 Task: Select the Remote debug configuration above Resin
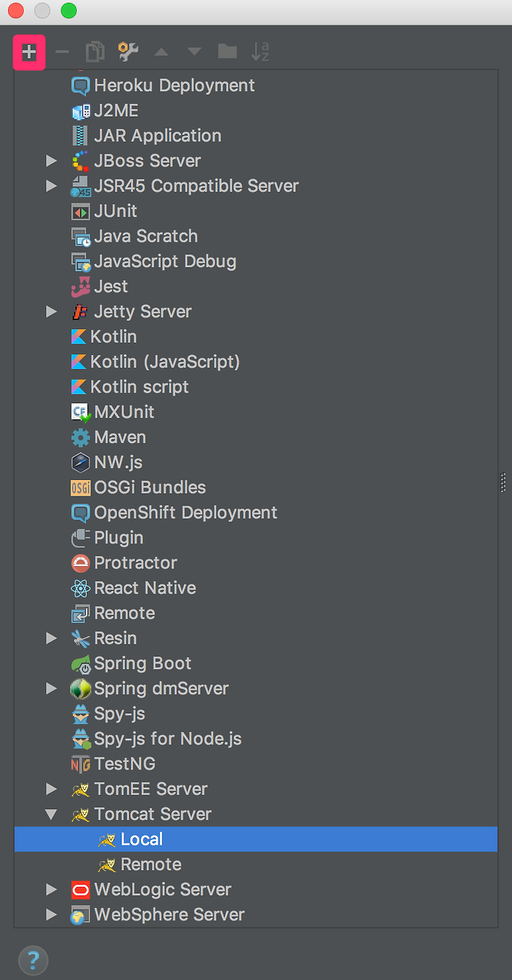[124, 613]
